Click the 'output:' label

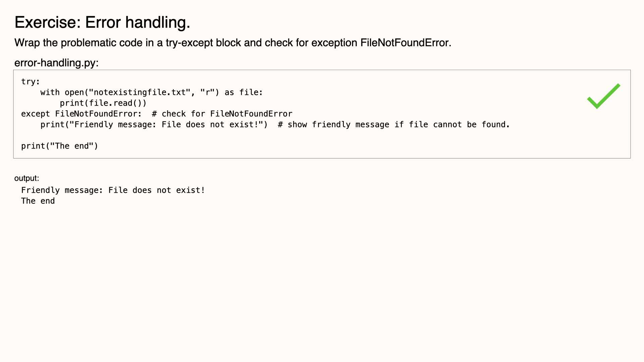pos(26,178)
